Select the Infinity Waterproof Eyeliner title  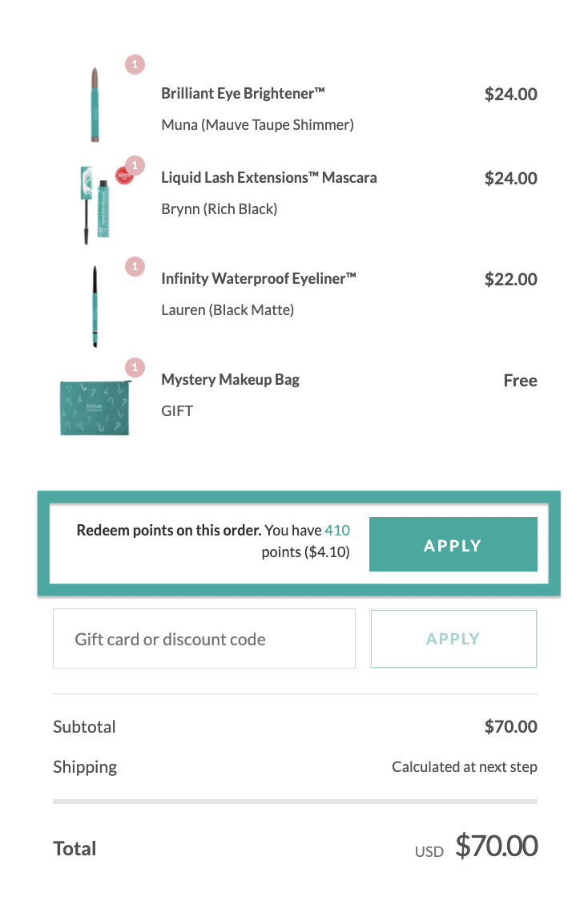point(259,279)
